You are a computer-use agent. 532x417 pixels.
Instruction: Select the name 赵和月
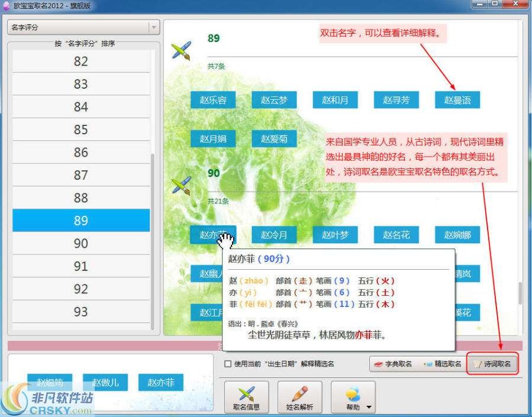[336, 100]
